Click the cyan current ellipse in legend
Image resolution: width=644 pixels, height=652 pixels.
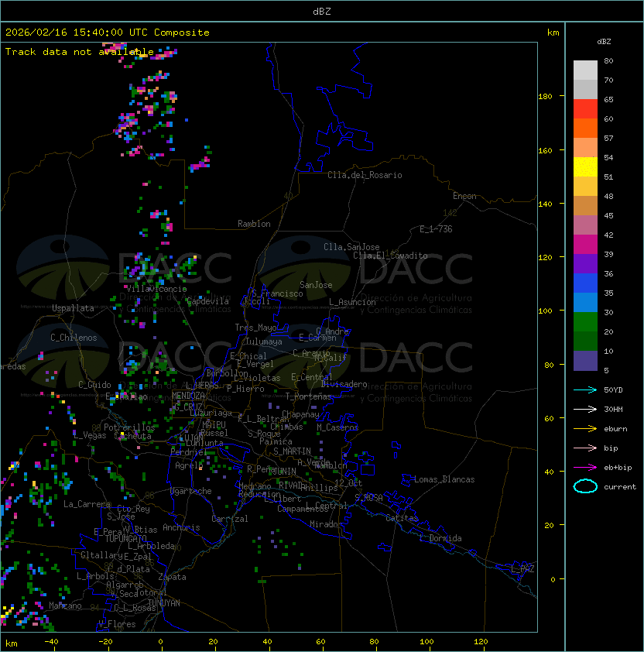pyautogui.click(x=585, y=486)
